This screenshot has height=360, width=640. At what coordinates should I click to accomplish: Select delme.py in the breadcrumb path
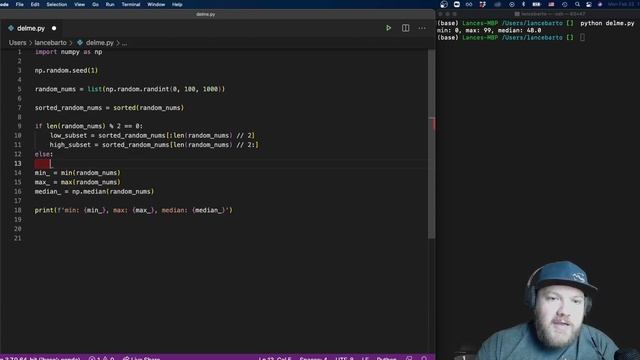click(x=100, y=42)
